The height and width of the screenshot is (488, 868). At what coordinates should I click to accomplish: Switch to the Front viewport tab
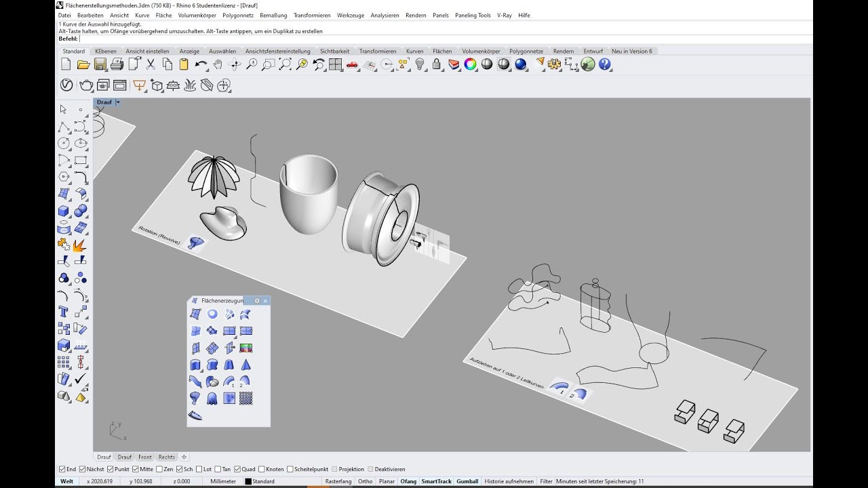145,457
